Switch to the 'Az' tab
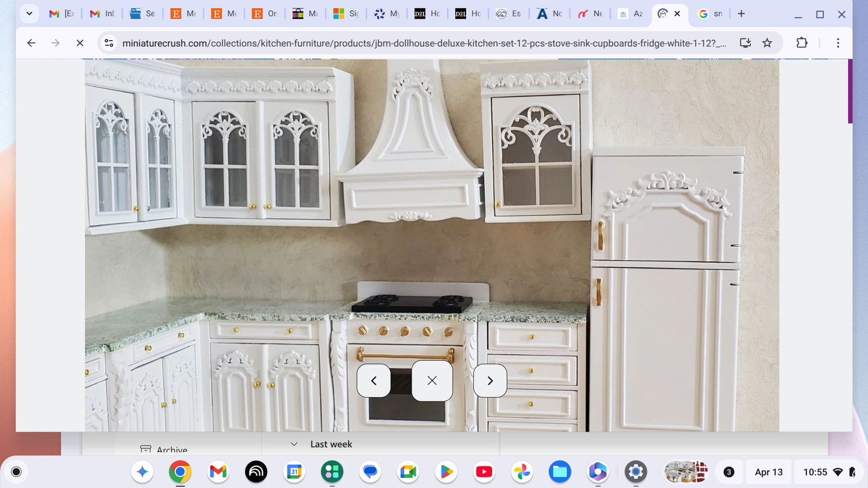The width and height of the screenshot is (868, 488). [630, 14]
